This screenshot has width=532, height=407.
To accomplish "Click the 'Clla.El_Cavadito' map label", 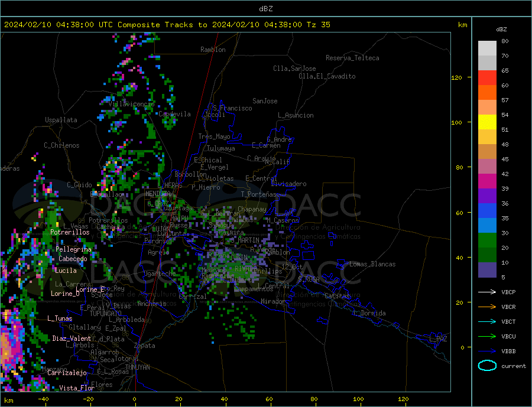I will 327,76.
